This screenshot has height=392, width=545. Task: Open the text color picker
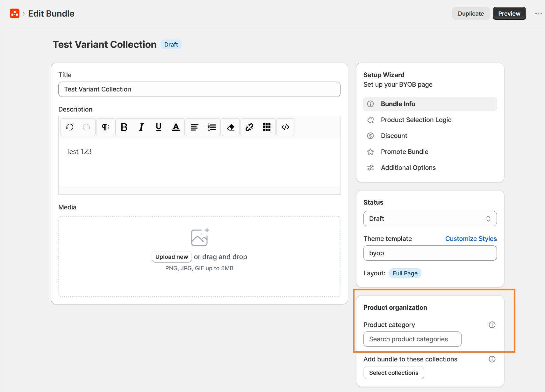(x=176, y=127)
